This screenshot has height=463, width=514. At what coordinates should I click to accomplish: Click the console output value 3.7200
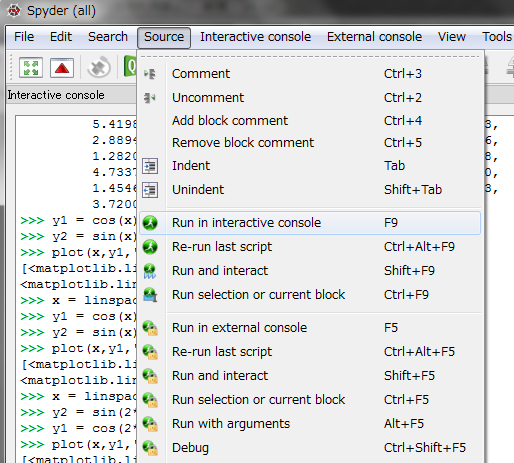click(x=114, y=204)
